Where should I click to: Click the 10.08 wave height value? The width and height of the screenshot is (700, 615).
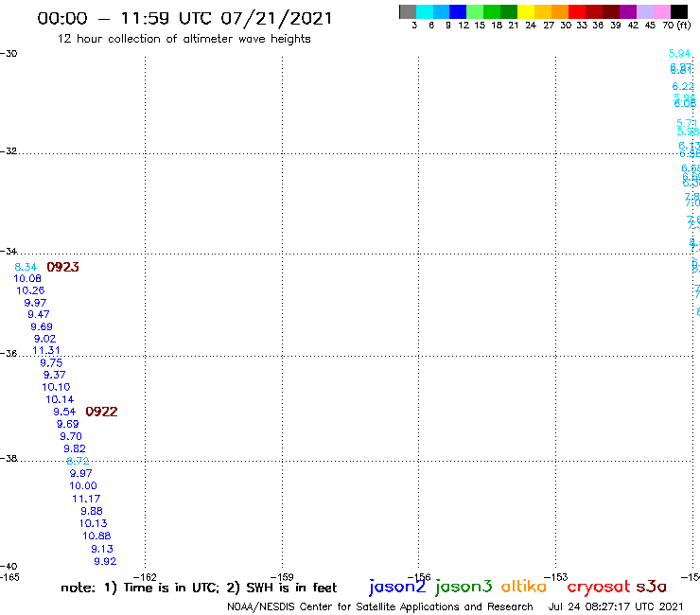pos(27,279)
